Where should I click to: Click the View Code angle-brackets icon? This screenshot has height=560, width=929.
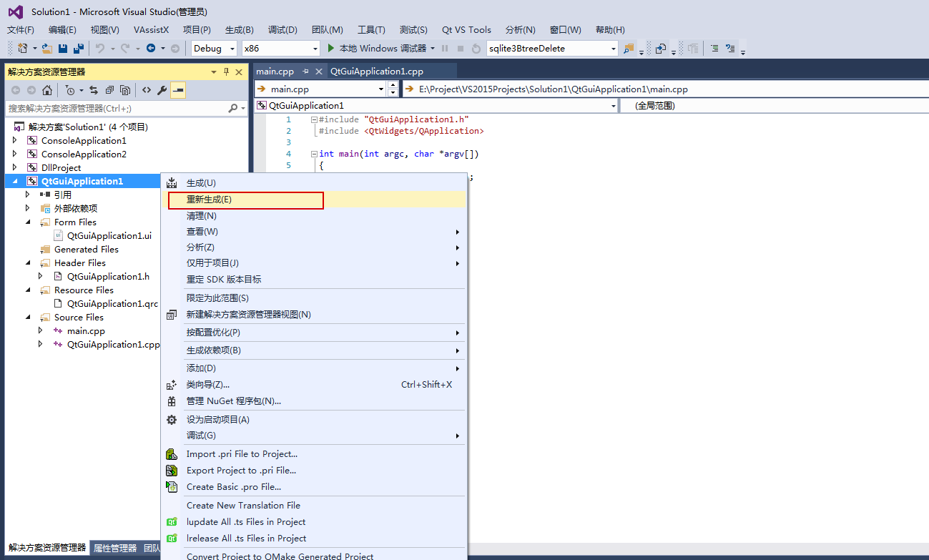tap(147, 90)
